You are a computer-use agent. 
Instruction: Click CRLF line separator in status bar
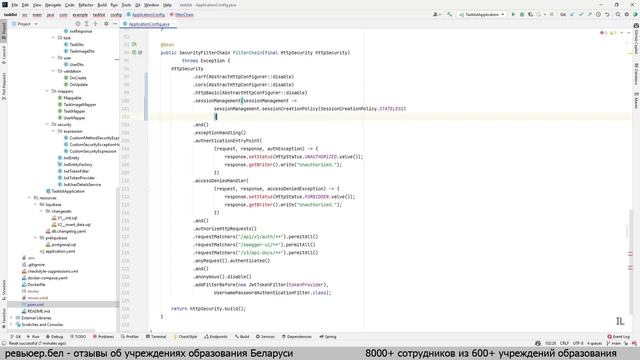564,343
